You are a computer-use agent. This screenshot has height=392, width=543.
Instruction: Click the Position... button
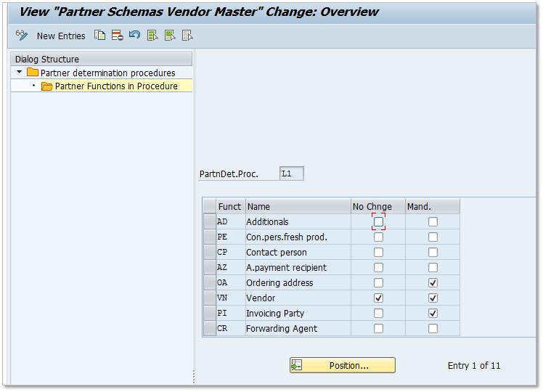pos(343,365)
